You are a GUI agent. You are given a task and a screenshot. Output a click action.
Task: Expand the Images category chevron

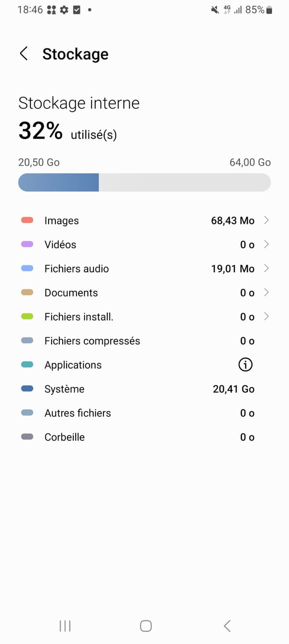(x=266, y=221)
